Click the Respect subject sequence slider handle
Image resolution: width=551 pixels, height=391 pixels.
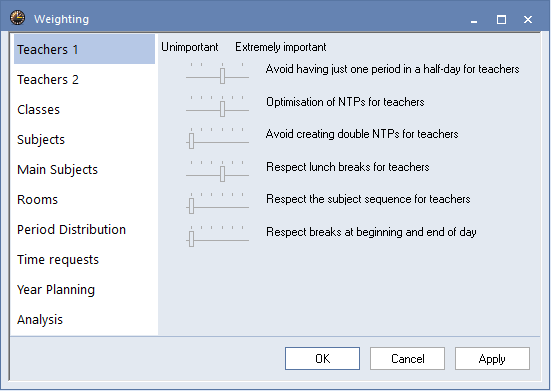coord(192,206)
